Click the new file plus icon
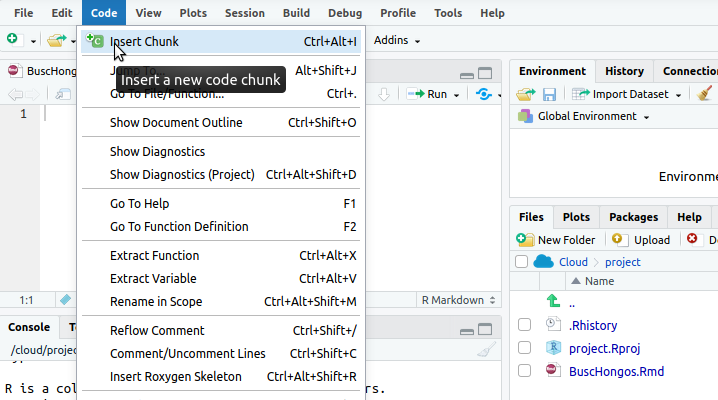 (12, 40)
